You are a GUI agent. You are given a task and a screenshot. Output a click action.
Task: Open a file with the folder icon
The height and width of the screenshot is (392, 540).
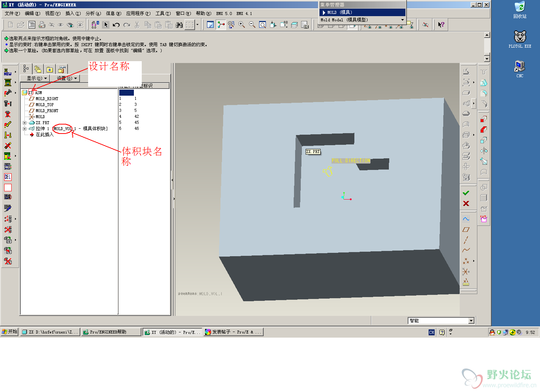[21, 25]
